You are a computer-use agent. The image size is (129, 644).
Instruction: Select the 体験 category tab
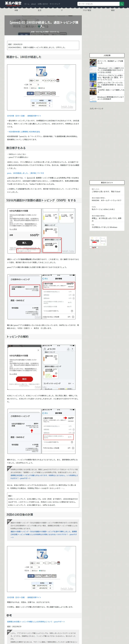(16, 10)
